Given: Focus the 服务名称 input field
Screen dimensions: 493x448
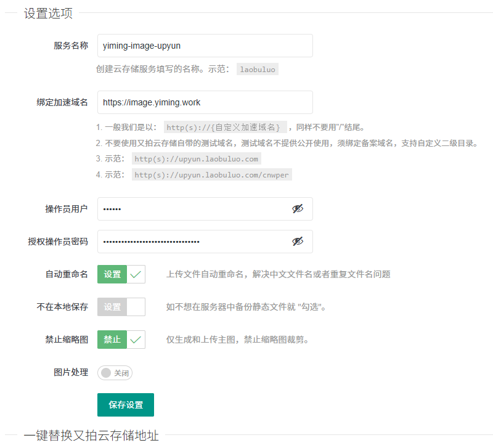Looking at the screenshot, I should (205, 46).
